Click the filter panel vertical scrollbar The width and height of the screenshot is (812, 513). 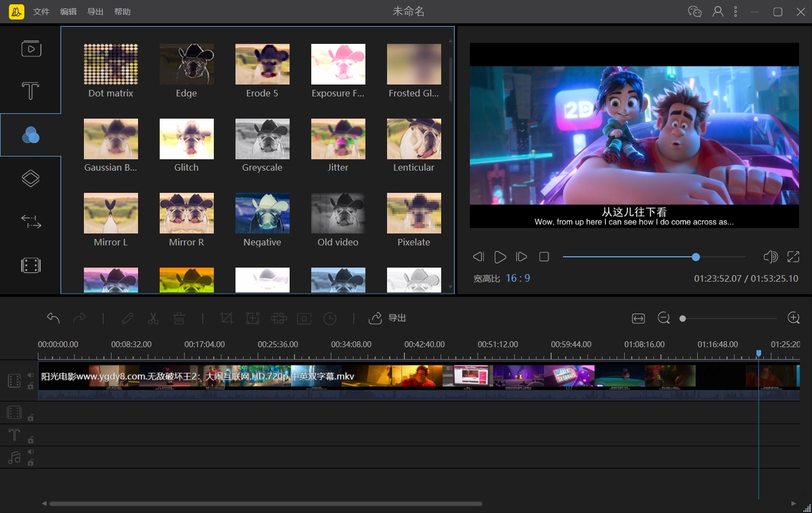pos(450,79)
